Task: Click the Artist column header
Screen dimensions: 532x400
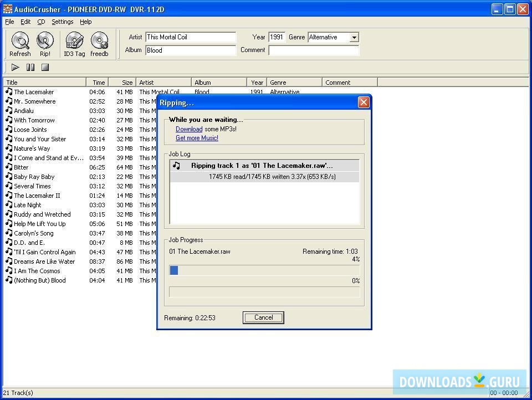Action: (x=163, y=83)
